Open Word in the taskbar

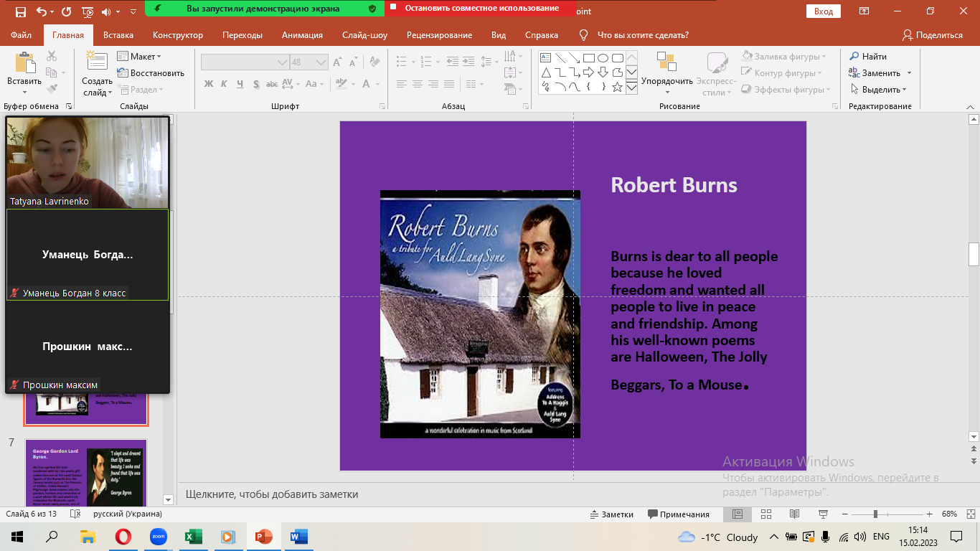click(x=298, y=537)
